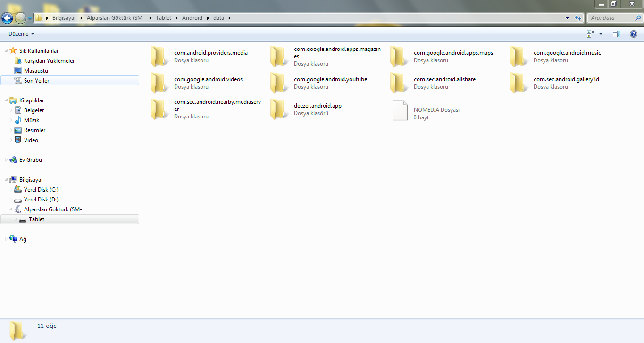Click the '11 öğe' item count text
Viewport: 644px width, 343px height.
(x=47, y=326)
